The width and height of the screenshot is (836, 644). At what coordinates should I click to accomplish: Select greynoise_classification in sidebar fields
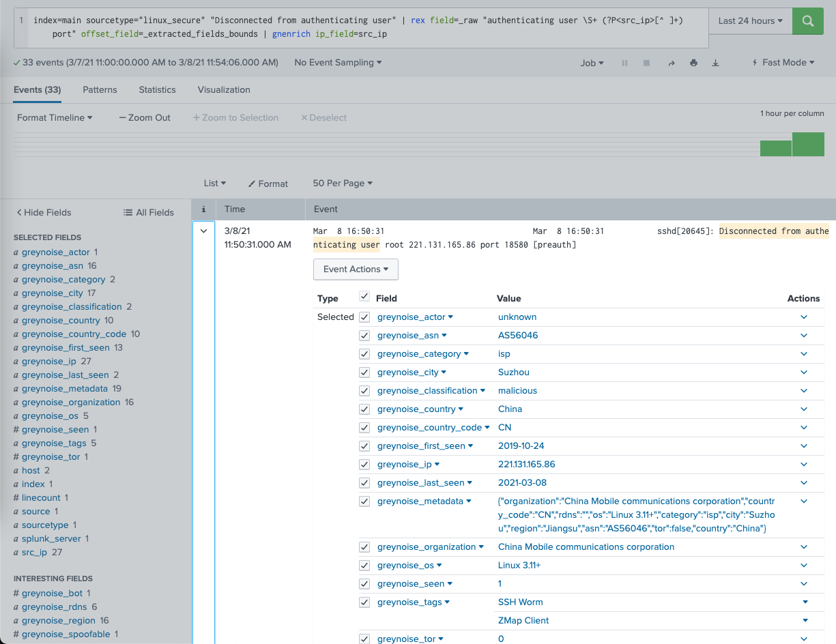(x=72, y=307)
